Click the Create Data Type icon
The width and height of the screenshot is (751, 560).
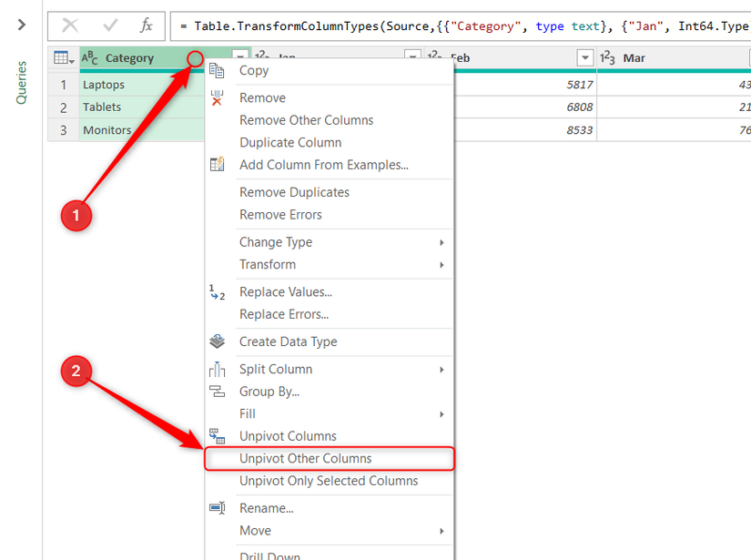pyautogui.click(x=217, y=342)
